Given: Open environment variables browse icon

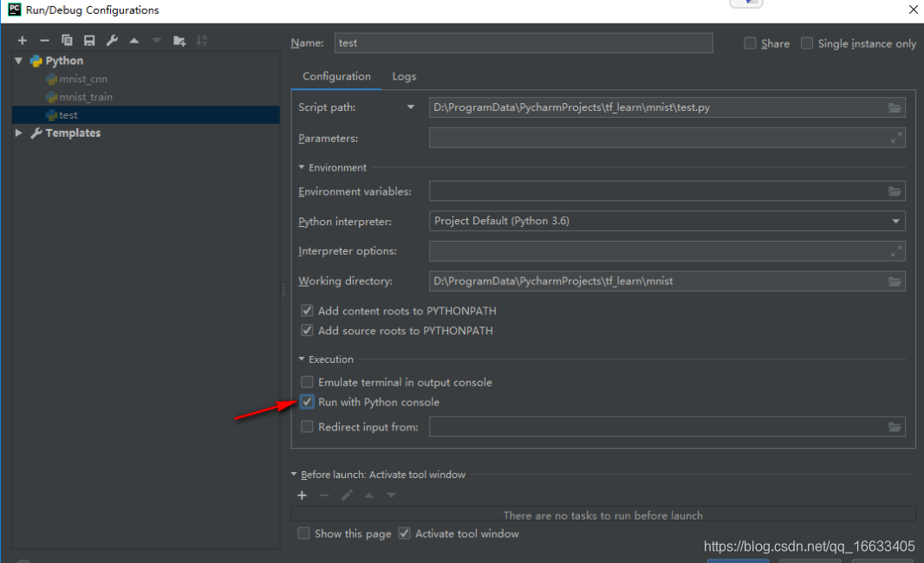Looking at the screenshot, I should click(x=895, y=191).
